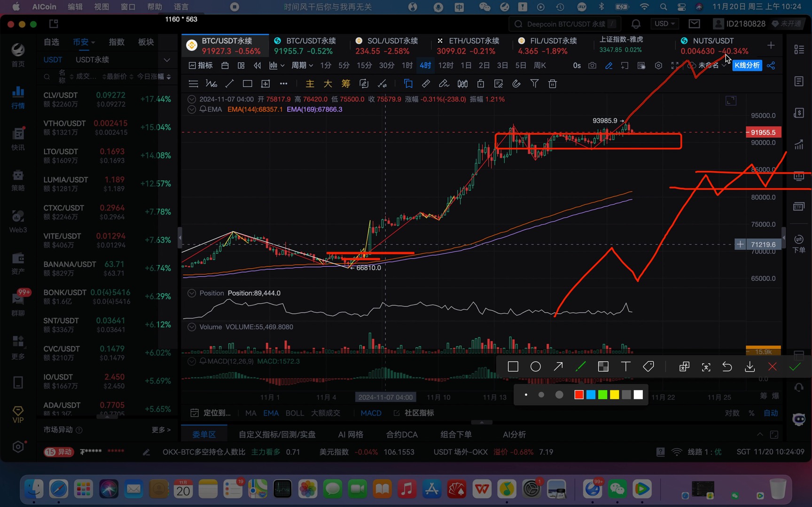Expand the 周期 period dropdown

302,65
